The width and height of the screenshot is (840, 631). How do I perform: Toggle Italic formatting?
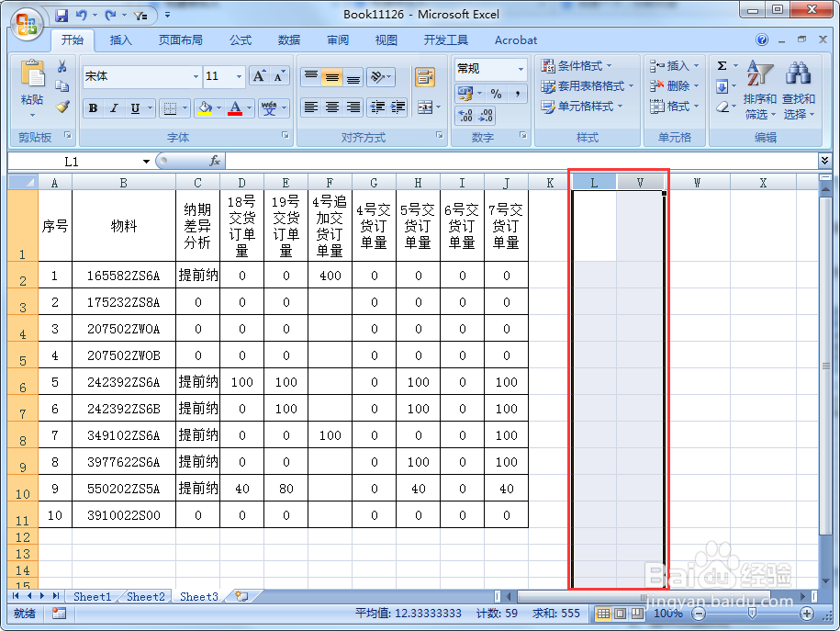[x=114, y=108]
